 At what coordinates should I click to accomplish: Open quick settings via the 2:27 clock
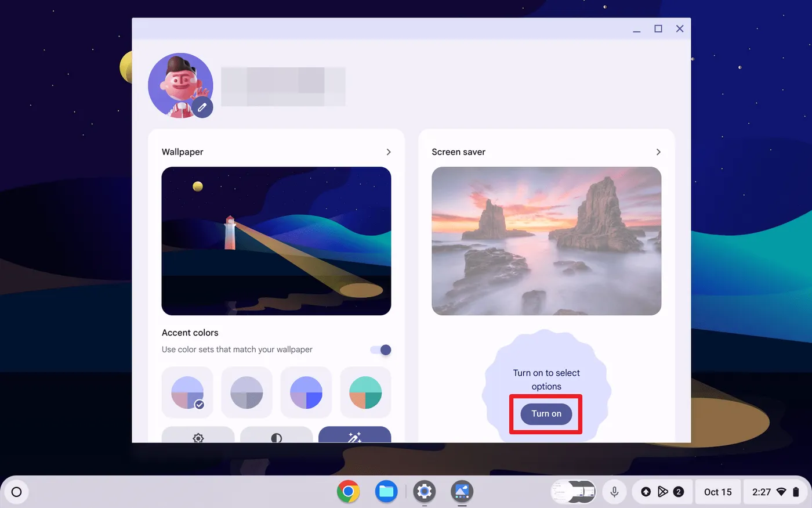(762, 492)
